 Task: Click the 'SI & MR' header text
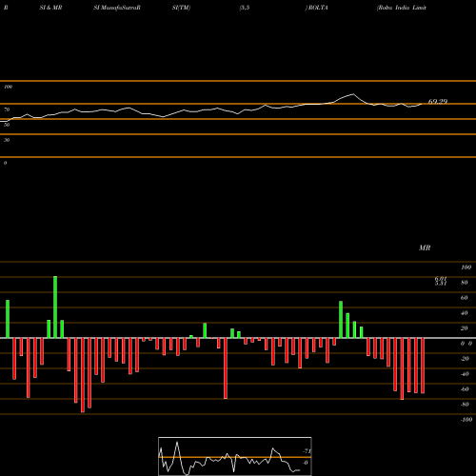pos(50,8)
